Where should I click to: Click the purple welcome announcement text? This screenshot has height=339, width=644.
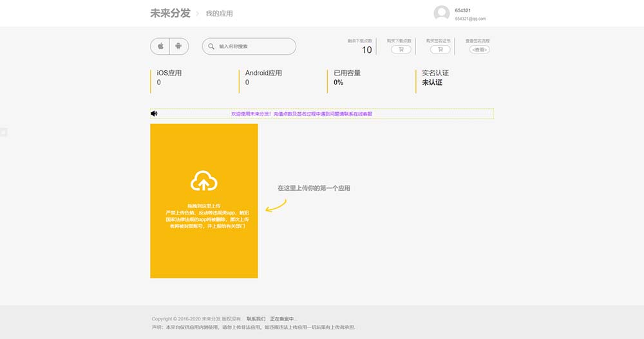pos(301,113)
